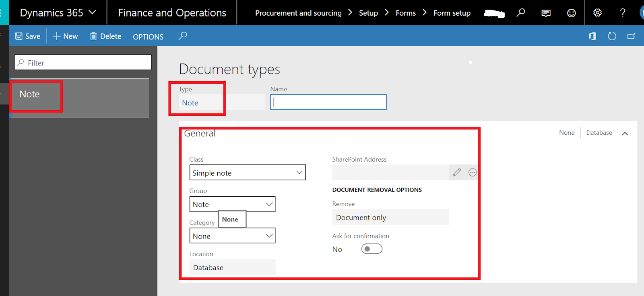Click the pencil edit icon beside SharePoint Address
The width and height of the screenshot is (644, 296).
click(x=457, y=173)
